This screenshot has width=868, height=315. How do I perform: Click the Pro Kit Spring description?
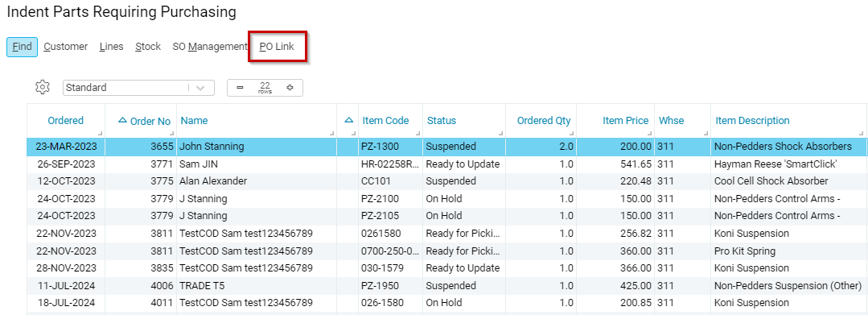pos(745,251)
